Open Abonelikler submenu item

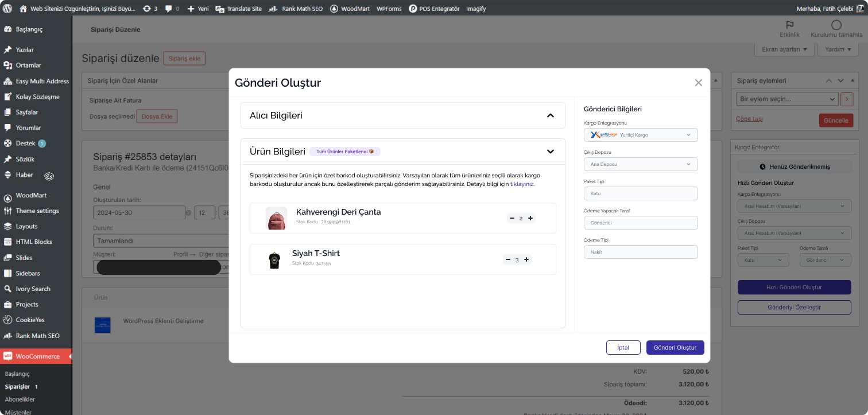click(20, 399)
